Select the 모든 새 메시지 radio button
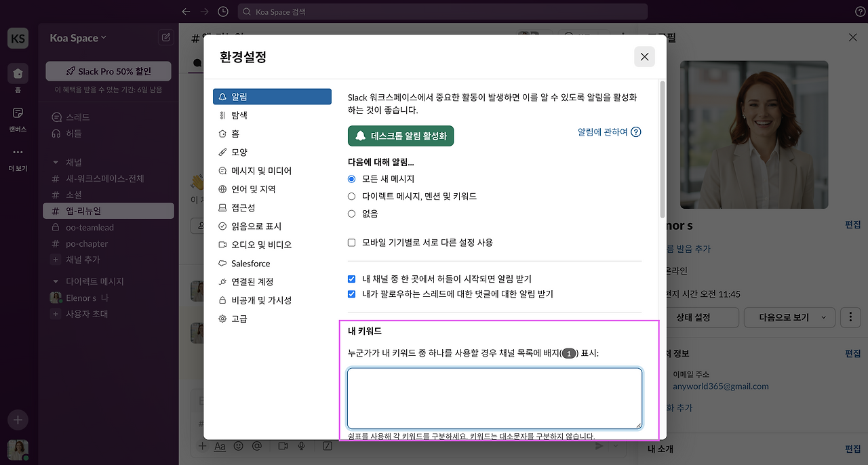 click(351, 179)
